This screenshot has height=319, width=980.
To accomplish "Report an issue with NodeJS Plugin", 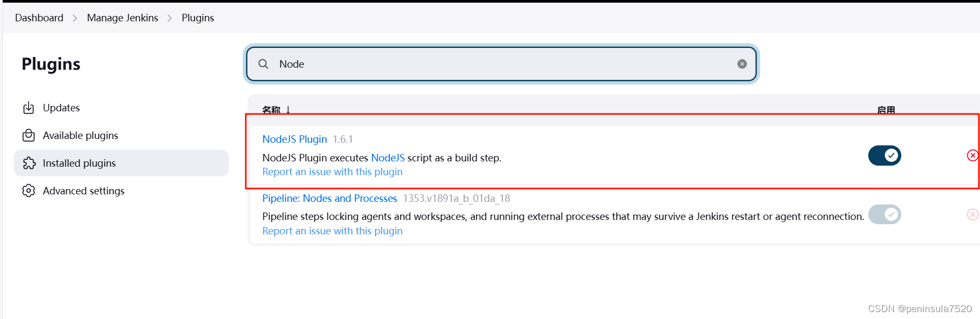I will (333, 172).
